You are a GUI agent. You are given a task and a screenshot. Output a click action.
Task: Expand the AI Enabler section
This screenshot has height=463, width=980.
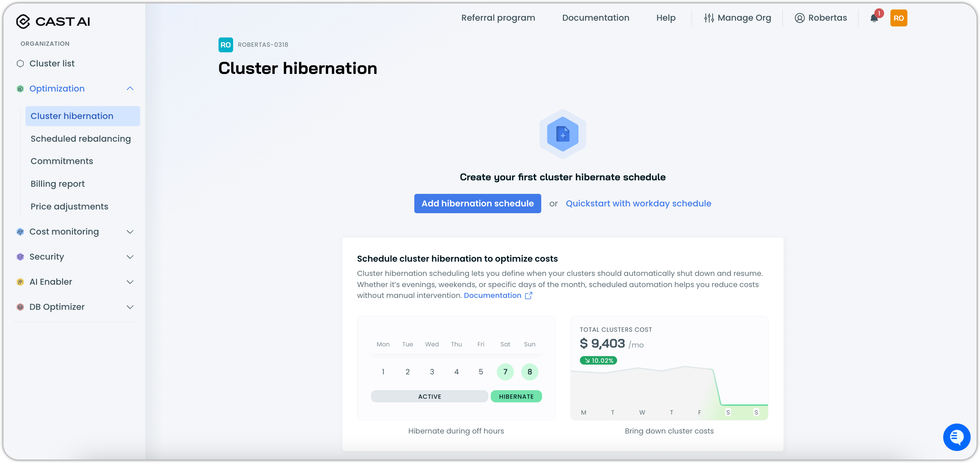[x=130, y=282]
